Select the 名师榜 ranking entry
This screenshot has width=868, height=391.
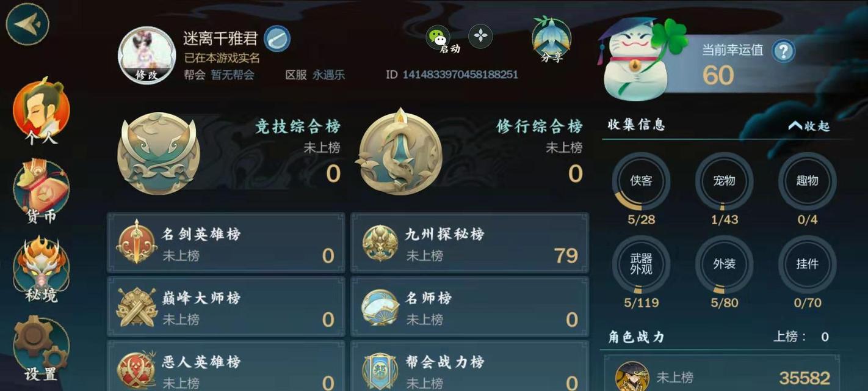[x=469, y=307]
